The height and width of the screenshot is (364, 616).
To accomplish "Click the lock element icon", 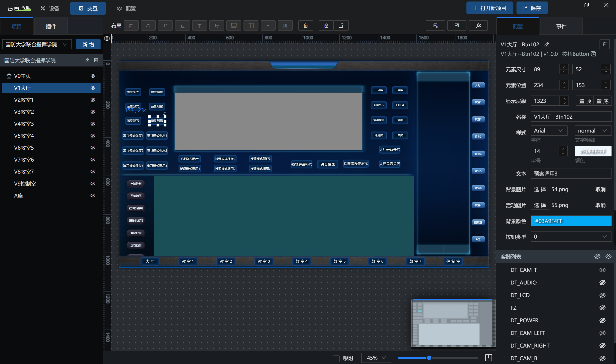I will [326, 25].
